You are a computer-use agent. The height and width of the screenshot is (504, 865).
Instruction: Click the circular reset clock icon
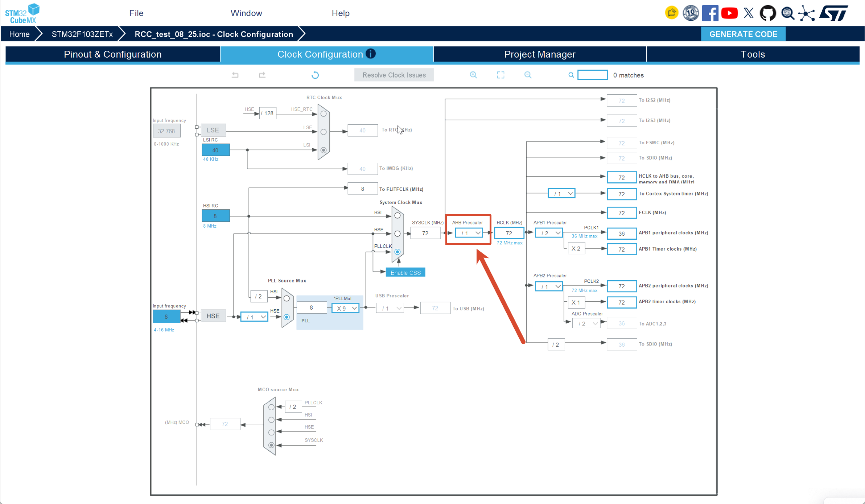(315, 75)
